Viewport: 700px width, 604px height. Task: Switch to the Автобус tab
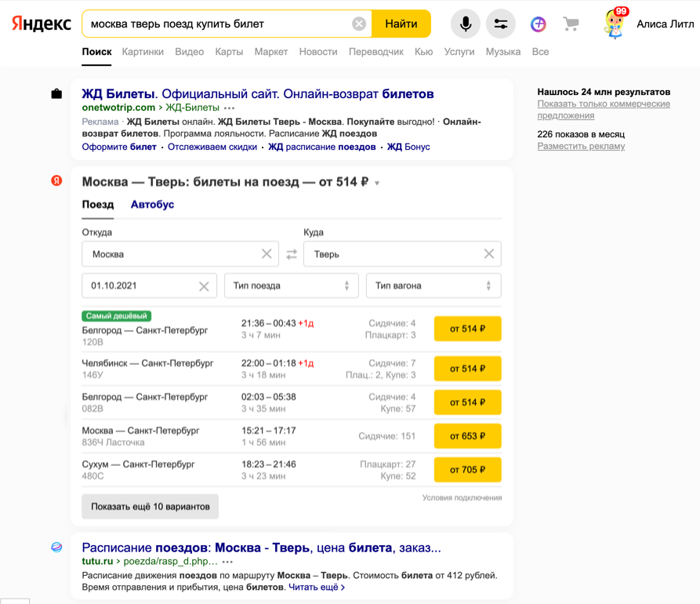[x=152, y=205]
